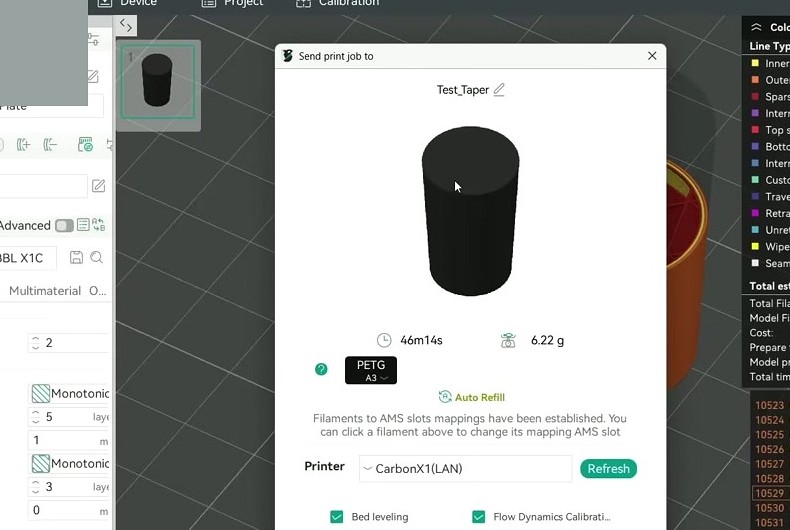The width and height of the screenshot is (790, 530).
Task: Adjust the stepper showing 5 layers
Action: 35,417
